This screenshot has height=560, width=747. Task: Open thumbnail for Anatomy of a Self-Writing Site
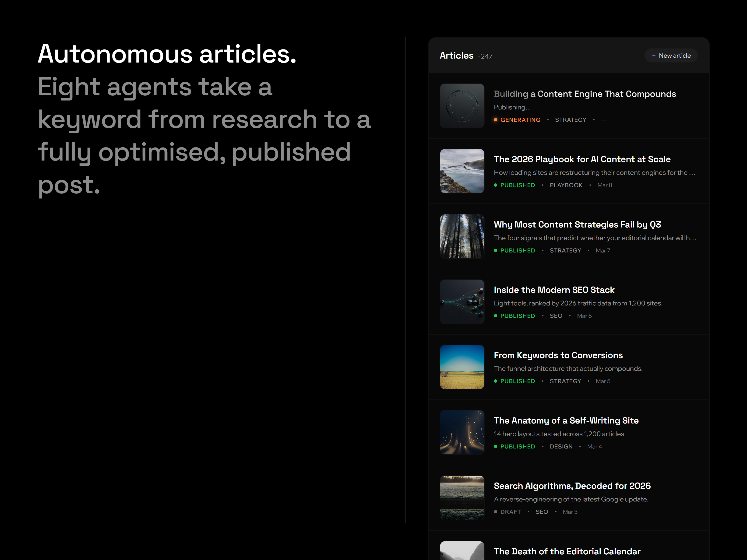click(x=462, y=432)
